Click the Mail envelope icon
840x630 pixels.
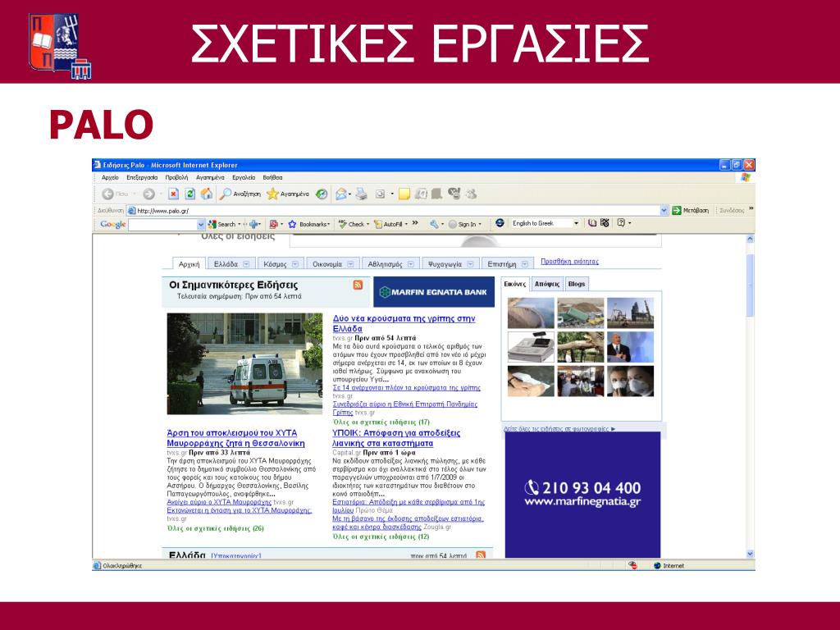340,194
